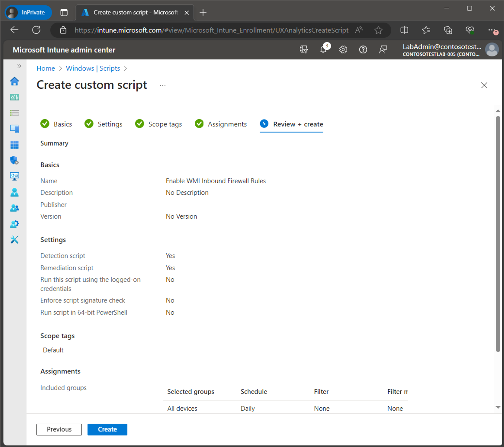Go to the Settings step
The width and height of the screenshot is (504, 447).
(x=103, y=124)
